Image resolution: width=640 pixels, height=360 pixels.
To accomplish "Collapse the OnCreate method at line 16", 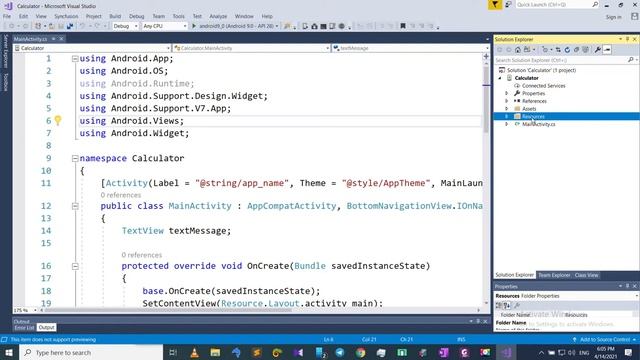I will (75, 266).
